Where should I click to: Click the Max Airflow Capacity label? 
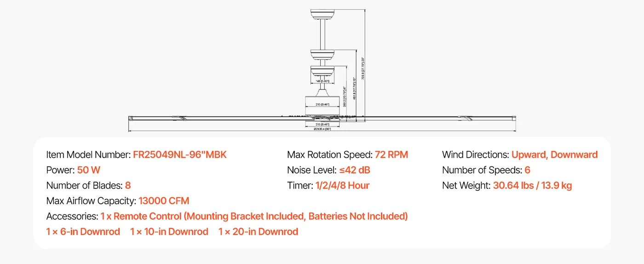point(91,201)
